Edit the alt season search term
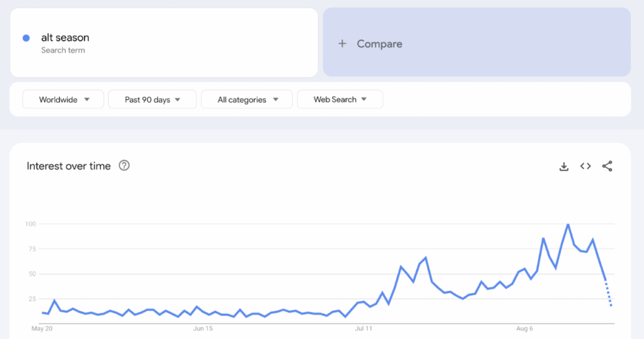 (x=65, y=38)
